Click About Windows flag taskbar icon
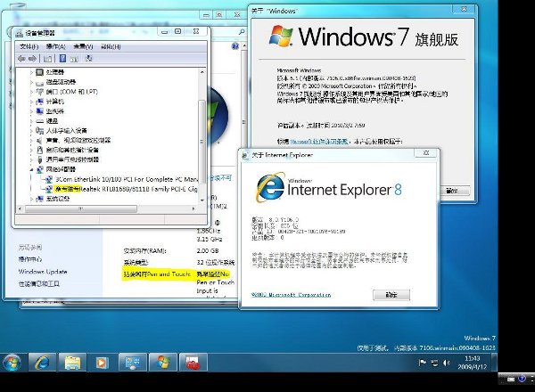This screenshot has height=392, width=535. [163, 362]
